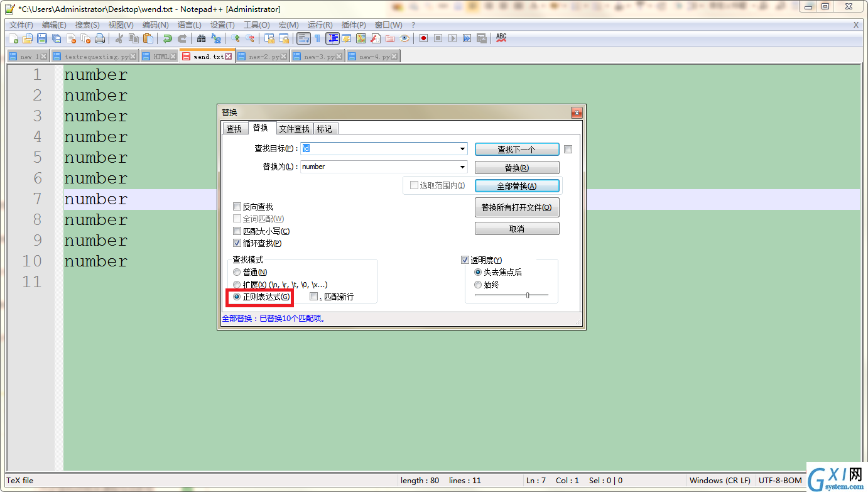The height and width of the screenshot is (492, 868).
Task: Close the 替换 dialog window
Action: pos(577,112)
